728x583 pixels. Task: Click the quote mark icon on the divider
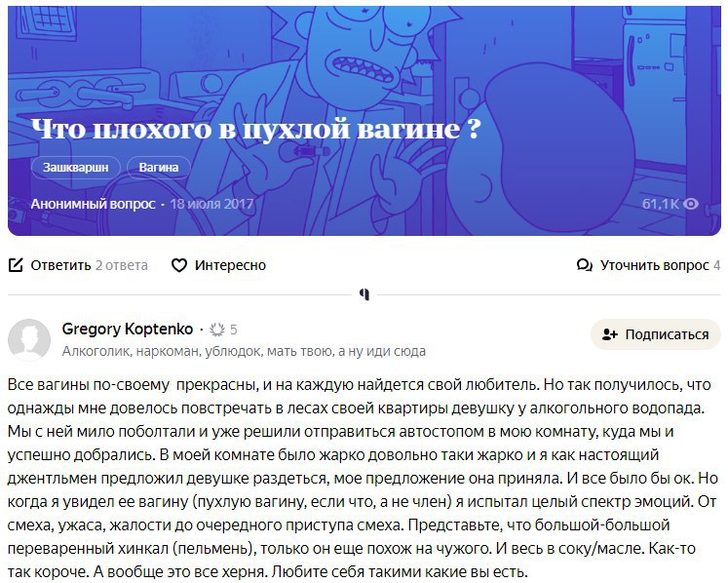pos(364,294)
